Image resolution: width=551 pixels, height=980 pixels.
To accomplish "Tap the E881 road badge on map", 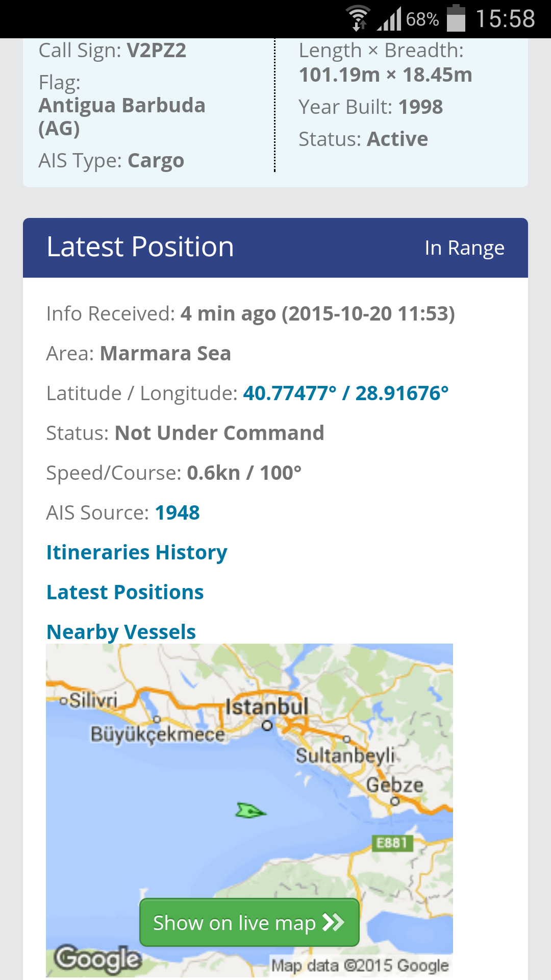I will pyautogui.click(x=391, y=843).
